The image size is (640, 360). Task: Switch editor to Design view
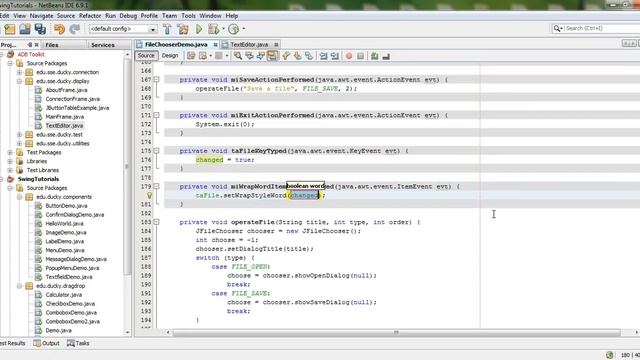click(170, 56)
